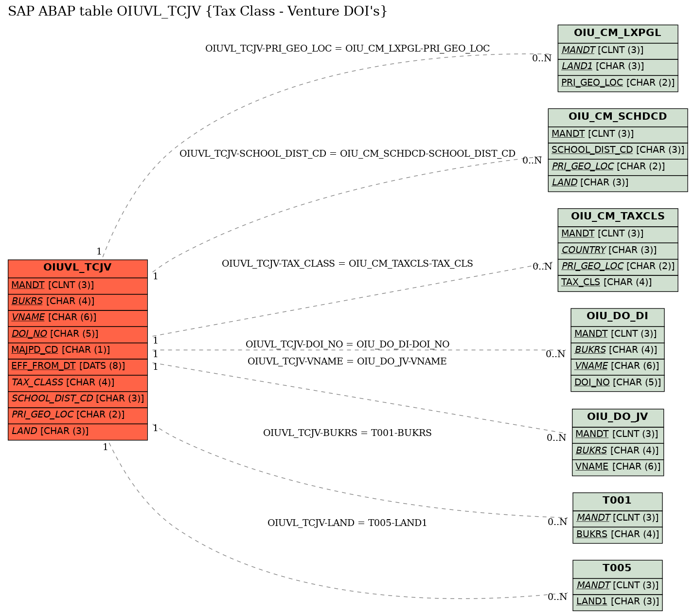Select MANDT field in T005
Viewport: 695px width, 616px height.
[618, 586]
